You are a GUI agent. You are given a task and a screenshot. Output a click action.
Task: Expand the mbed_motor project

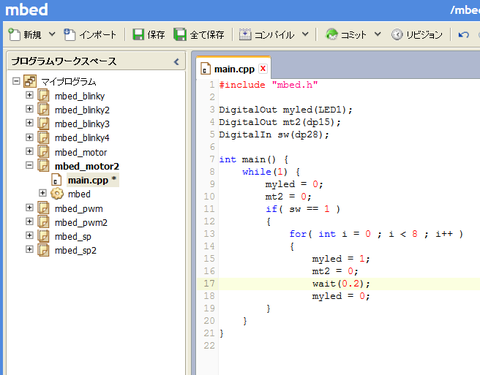tap(29, 151)
